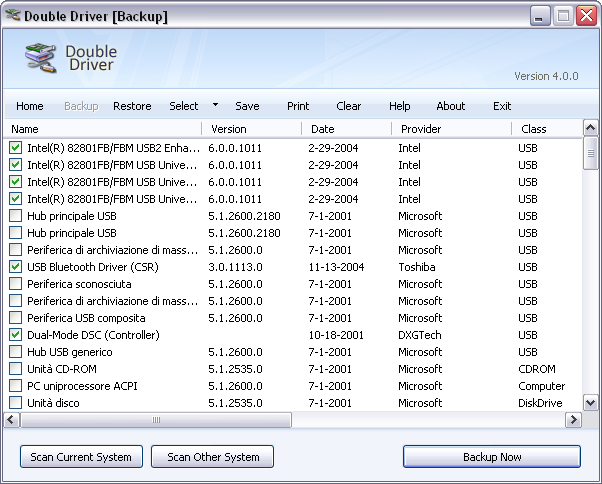
Task: Click the horizontal scrollbar thumb
Action: pos(156,420)
